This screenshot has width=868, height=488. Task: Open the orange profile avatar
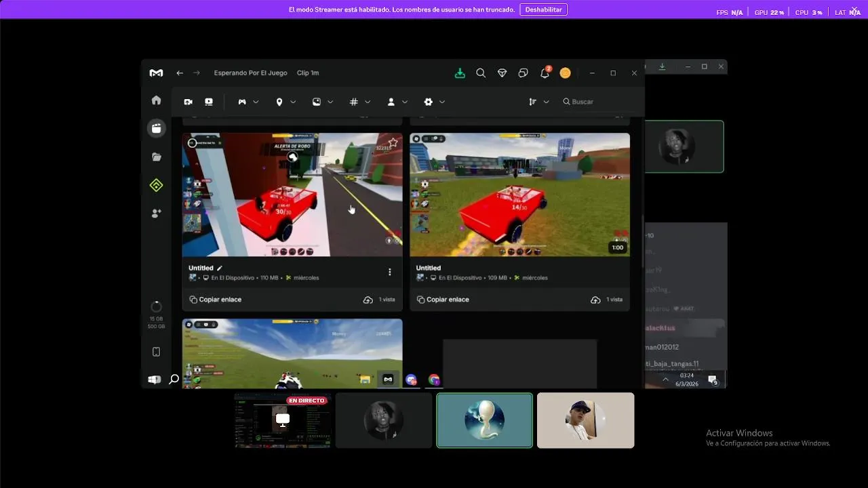click(566, 73)
